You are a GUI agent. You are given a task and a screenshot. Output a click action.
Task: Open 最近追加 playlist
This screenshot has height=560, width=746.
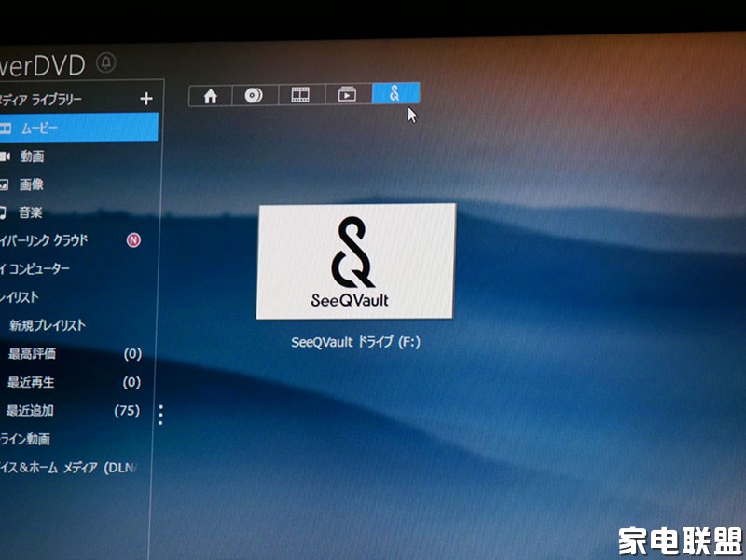[x=30, y=410]
